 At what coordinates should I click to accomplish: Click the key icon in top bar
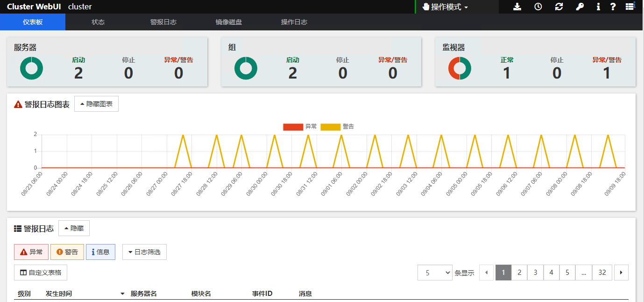(580, 7)
